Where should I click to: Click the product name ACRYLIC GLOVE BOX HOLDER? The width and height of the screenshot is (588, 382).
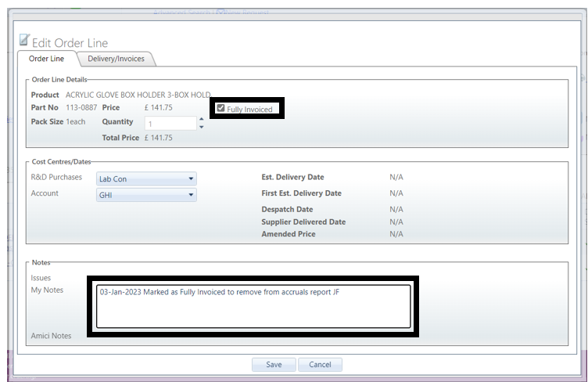138,95
